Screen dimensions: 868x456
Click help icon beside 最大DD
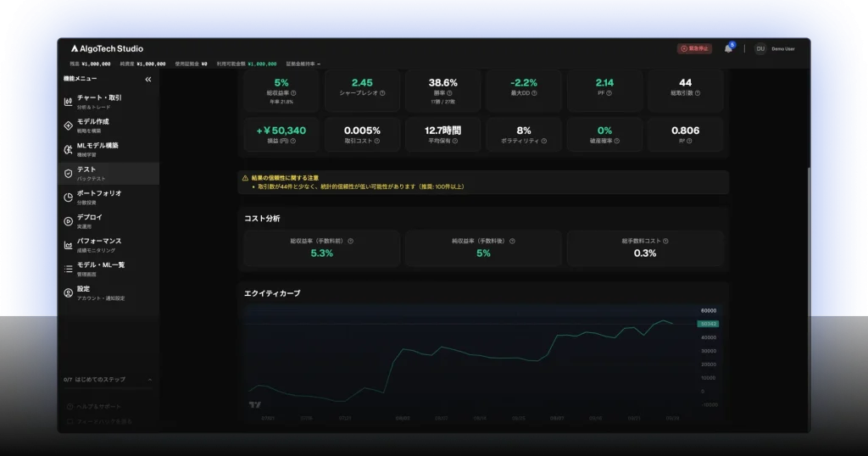point(534,93)
